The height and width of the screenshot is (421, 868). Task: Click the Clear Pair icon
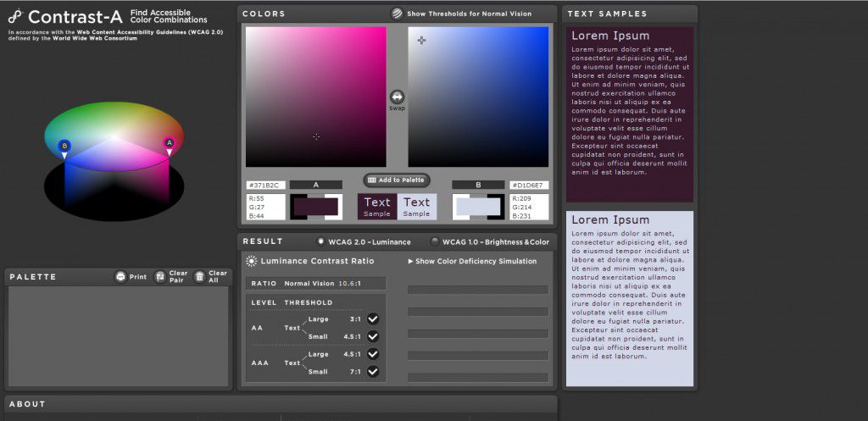160,277
